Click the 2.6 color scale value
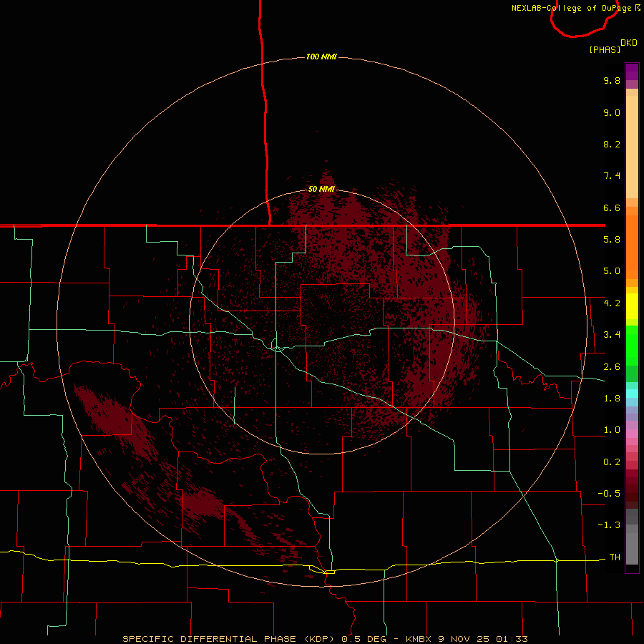The width and height of the screenshot is (644, 644). pos(612,367)
